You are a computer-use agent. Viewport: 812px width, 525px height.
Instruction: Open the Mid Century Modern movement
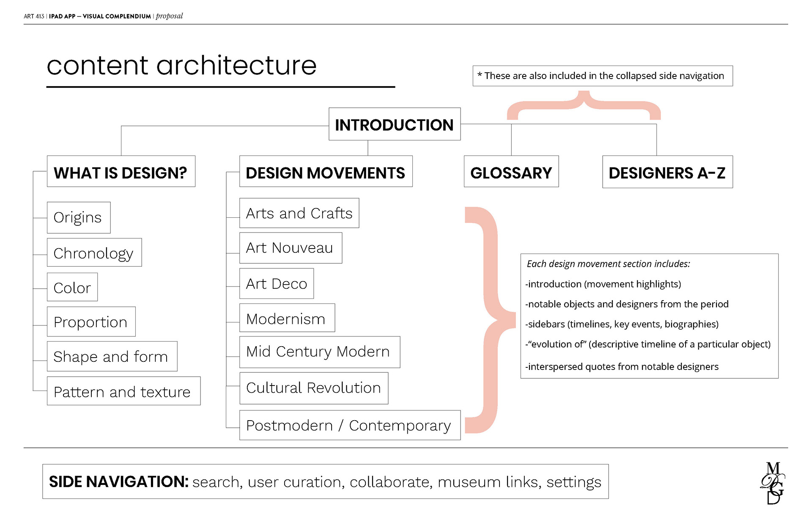320,352
